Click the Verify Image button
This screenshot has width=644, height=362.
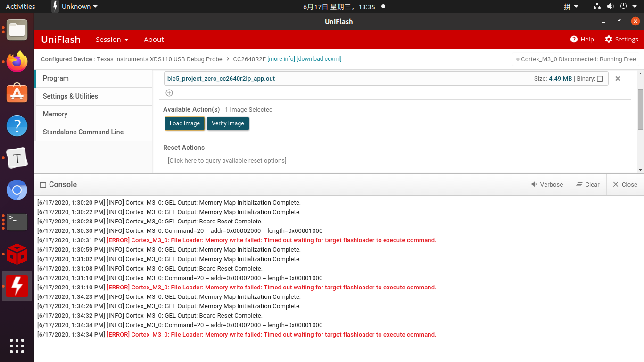click(228, 123)
